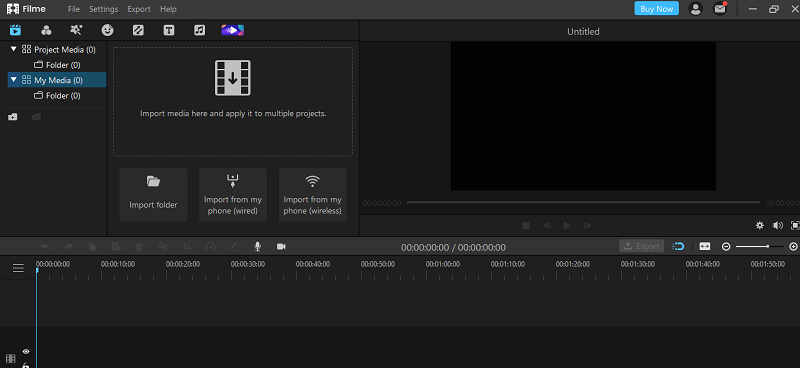This screenshot has width=800, height=368.
Task: Collapse the Project Media tree arrow
Action: click(14, 50)
